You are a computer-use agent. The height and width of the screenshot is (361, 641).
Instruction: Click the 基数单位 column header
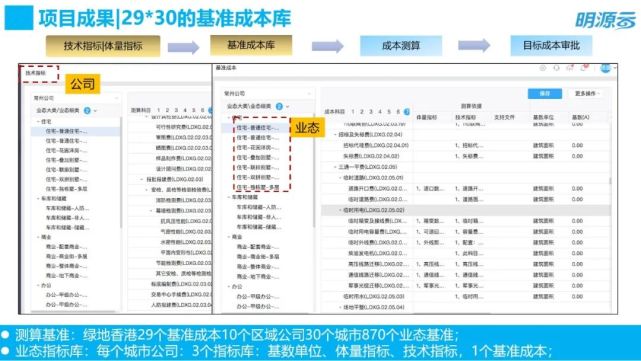[x=543, y=118]
